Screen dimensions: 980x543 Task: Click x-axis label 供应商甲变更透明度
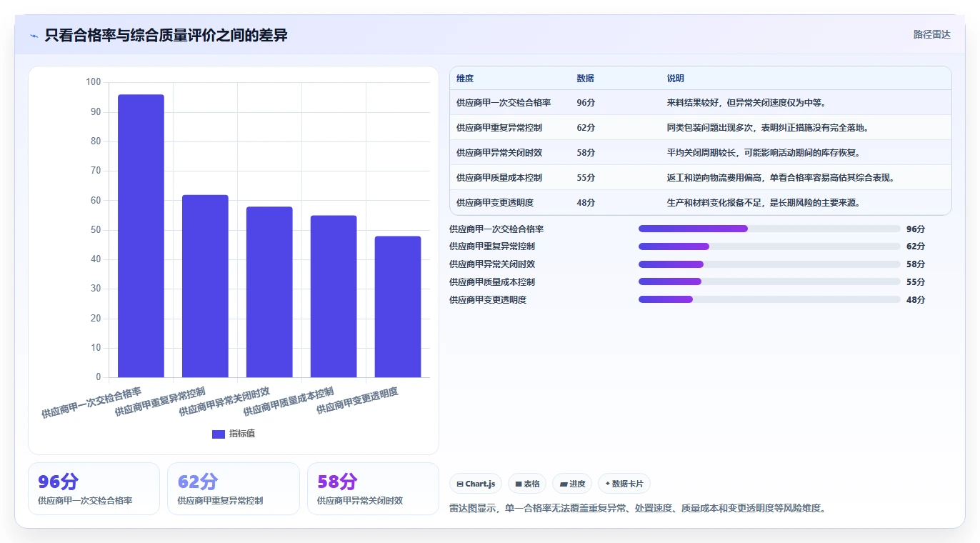click(x=357, y=401)
